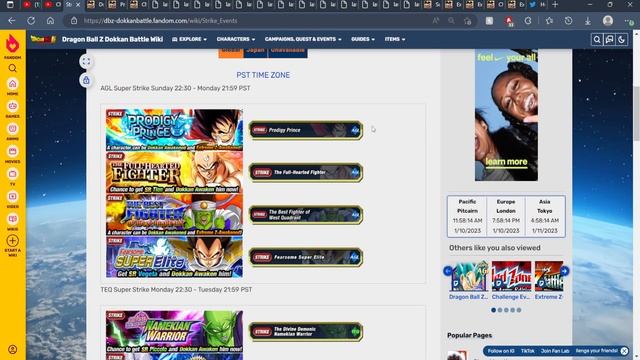Expand the Guides dropdown menu
The height and width of the screenshot is (360, 640).
click(x=363, y=39)
